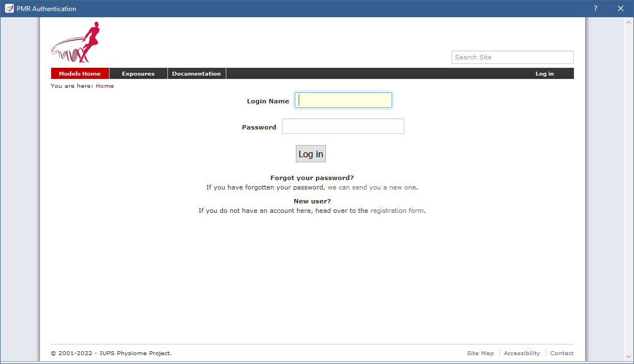Screen dimensions: 634x364
Task: Click into the Login Name field
Action: (x=343, y=100)
